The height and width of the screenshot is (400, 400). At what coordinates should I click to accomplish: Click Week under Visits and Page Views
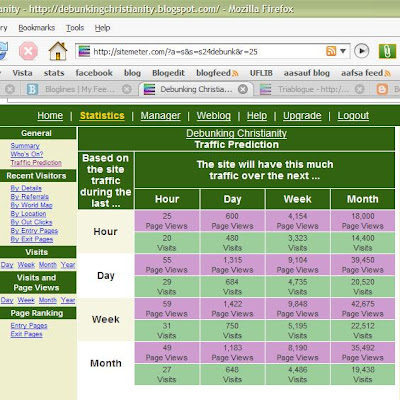click(26, 300)
